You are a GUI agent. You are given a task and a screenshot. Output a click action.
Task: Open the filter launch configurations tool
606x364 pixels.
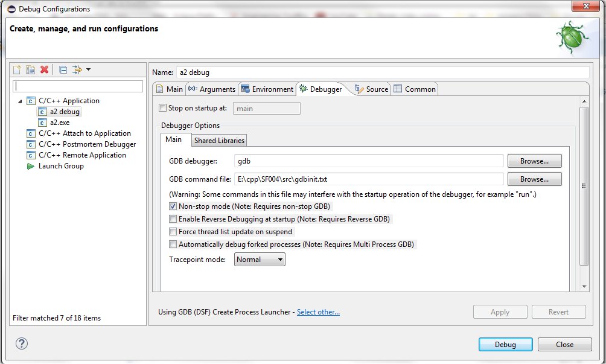coord(76,69)
